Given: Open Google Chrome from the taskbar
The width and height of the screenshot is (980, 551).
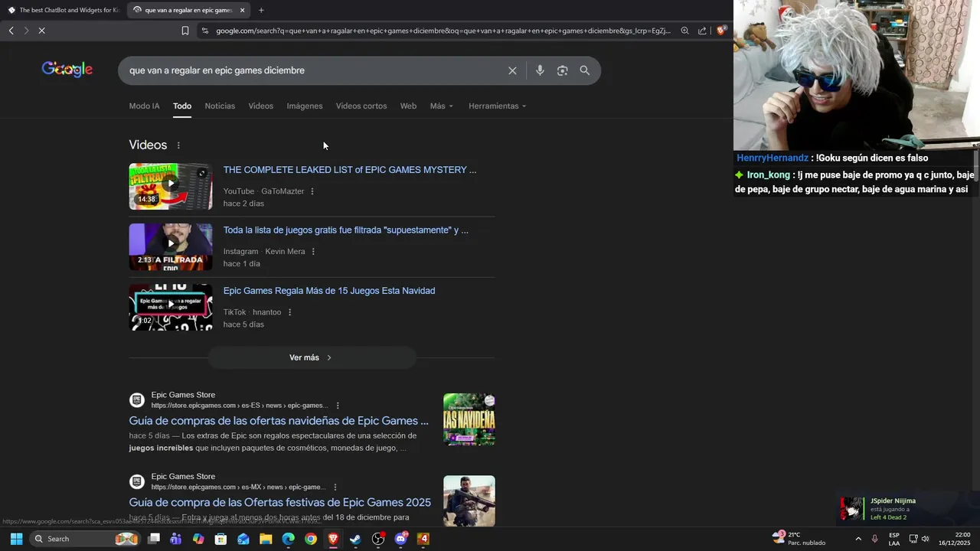Looking at the screenshot, I should pos(311,539).
